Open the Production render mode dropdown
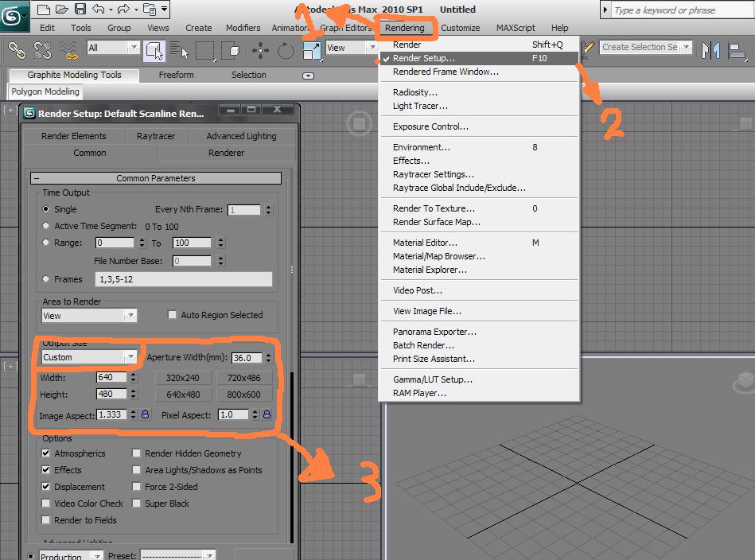755x560 pixels. 97,556
